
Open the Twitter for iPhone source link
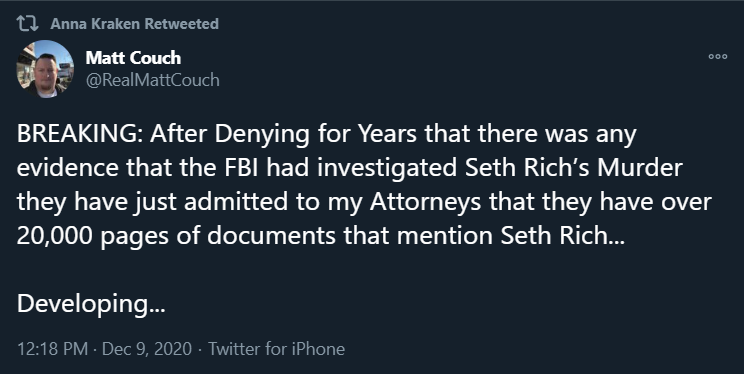pos(277,349)
